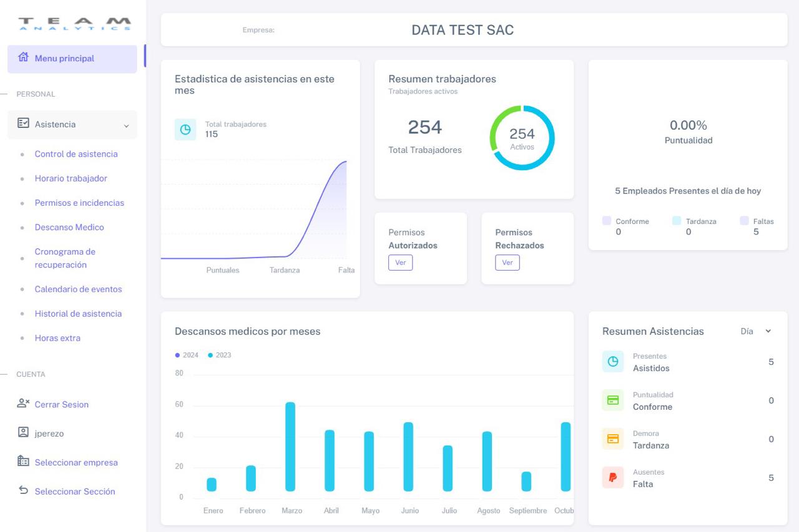This screenshot has height=532, width=799.
Task: Click Ver under Permisos Autorizados
Action: point(400,263)
